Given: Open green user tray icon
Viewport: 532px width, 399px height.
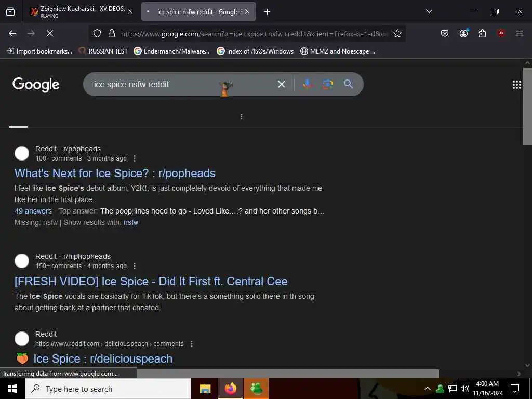Looking at the screenshot, I should coord(440,389).
